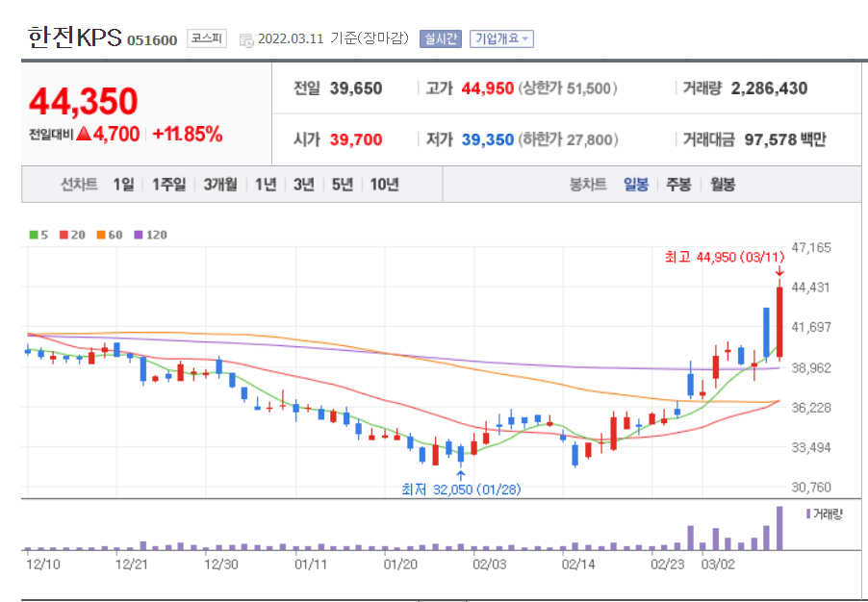Image resolution: width=868 pixels, height=602 pixels.
Task: Click the 02/14 date axis label
Action: click(x=578, y=564)
